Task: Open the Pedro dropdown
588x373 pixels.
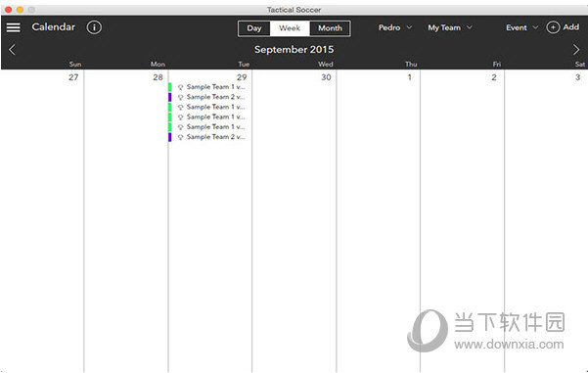Action: tap(395, 27)
